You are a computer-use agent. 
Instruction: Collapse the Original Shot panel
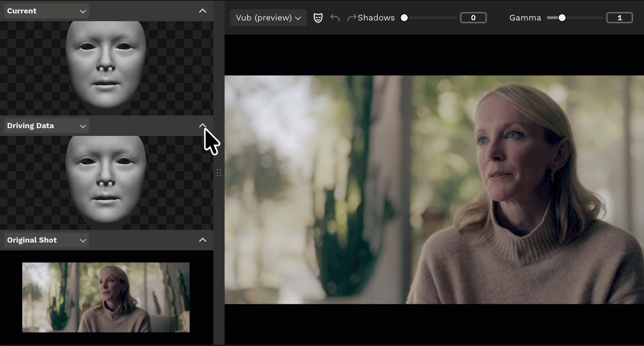203,240
